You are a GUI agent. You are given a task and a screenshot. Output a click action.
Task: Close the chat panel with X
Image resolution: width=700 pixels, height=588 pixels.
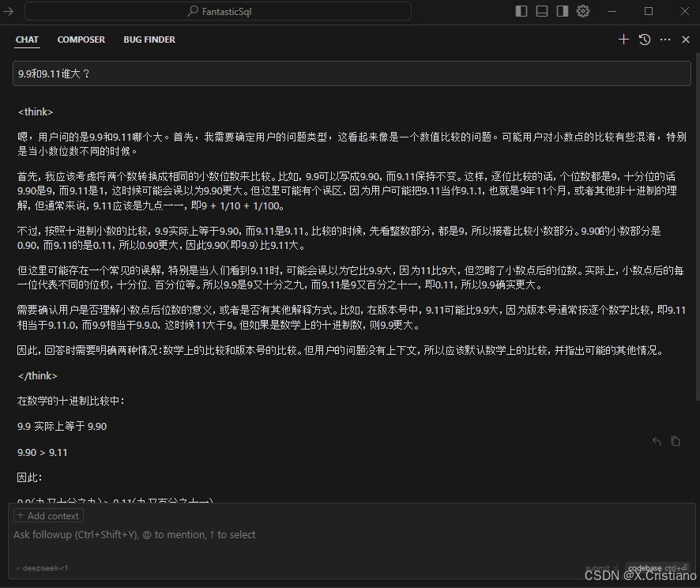click(x=686, y=40)
